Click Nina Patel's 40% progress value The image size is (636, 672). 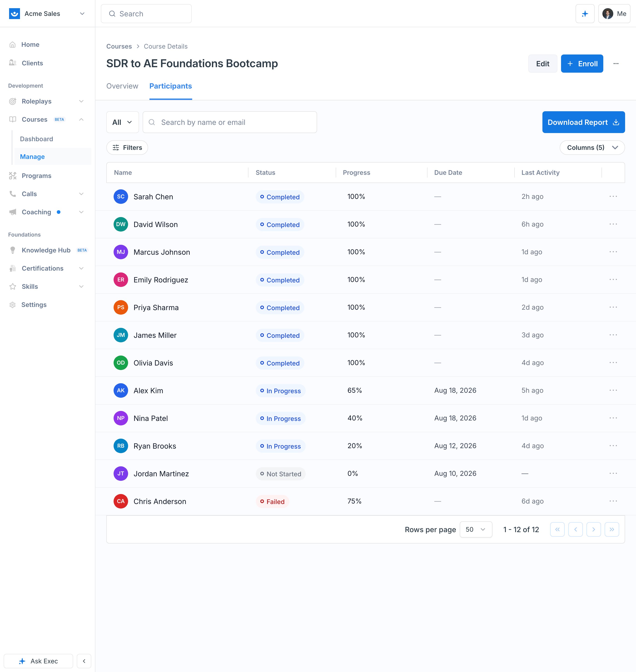[x=355, y=418]
